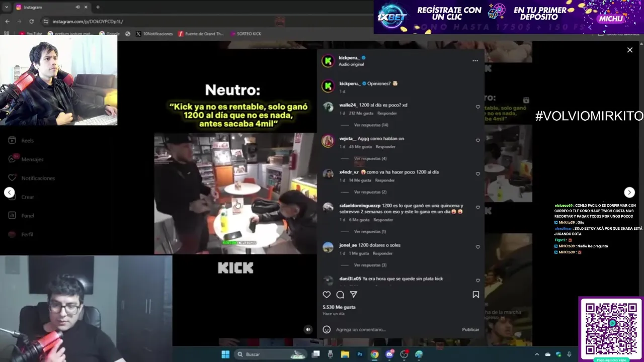The image size is (644, 362).
Task: Share the post with paper plane icon
Action: click(353, 295)
